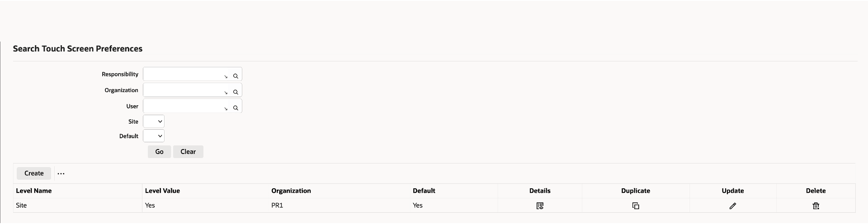Click into the User input field

coord(183,106)
